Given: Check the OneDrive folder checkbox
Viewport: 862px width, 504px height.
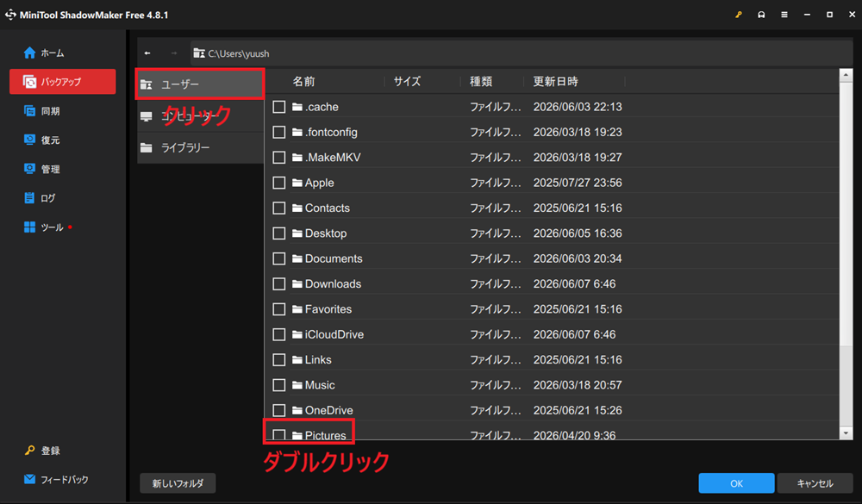Looking at the screenshot, I should click(279, 410).
